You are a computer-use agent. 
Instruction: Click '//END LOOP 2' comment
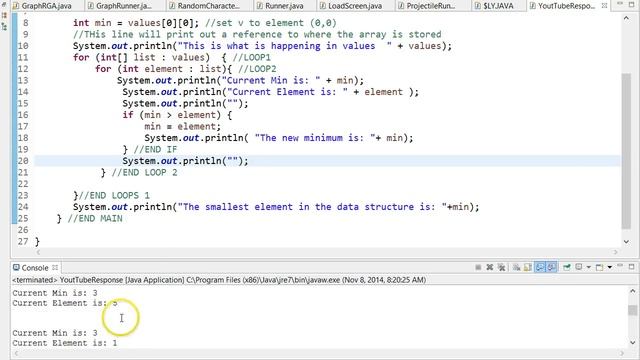(144, 172)
